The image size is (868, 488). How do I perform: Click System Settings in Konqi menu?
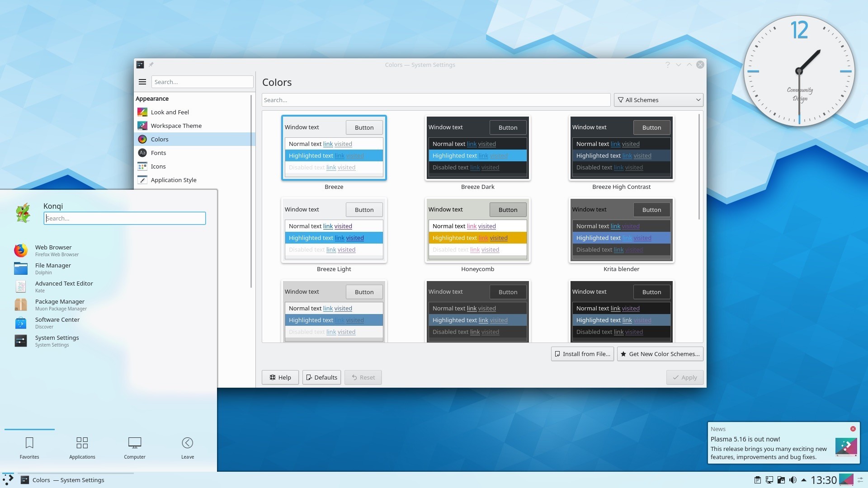(57, 340)
